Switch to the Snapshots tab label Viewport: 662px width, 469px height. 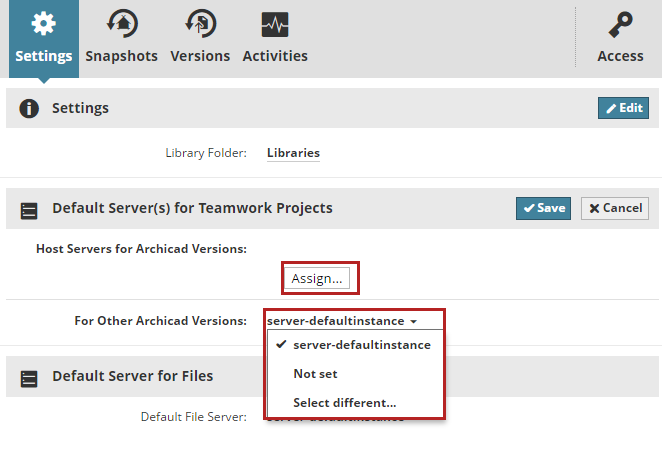121,56
